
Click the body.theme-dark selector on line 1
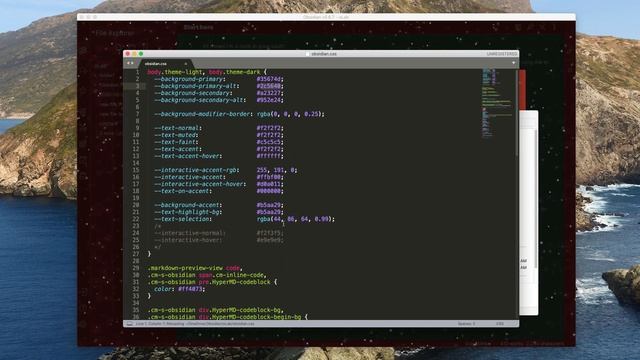point(235,72)
